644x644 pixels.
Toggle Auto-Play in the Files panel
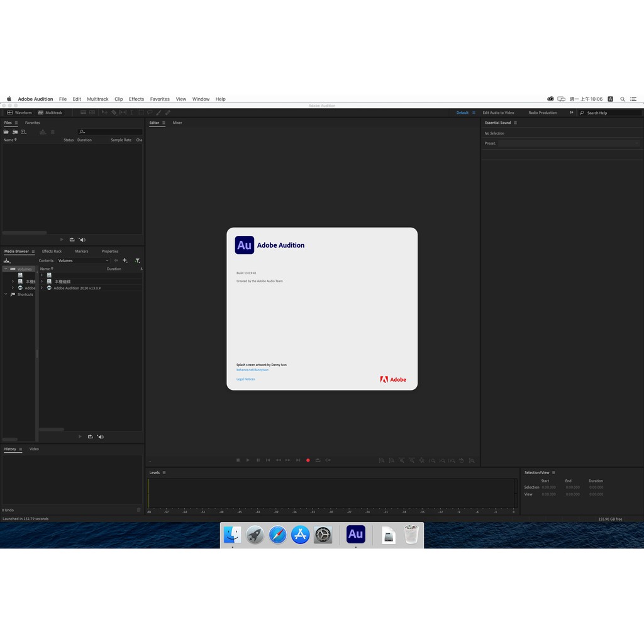tap(82, 240)
